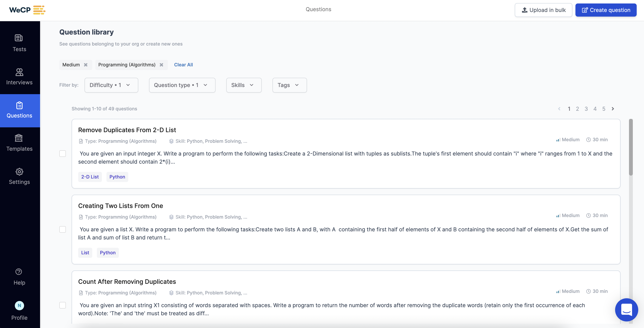Viewport: 644px width, 328px height.
Task: Click the Create question button
Action: click(x=606, y=10)
